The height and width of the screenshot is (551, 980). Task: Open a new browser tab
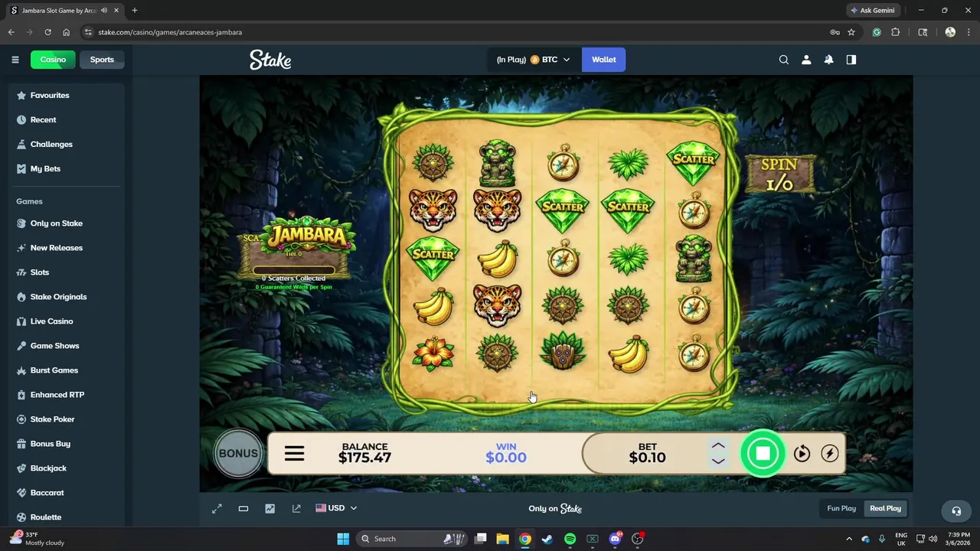pos(135,11)
